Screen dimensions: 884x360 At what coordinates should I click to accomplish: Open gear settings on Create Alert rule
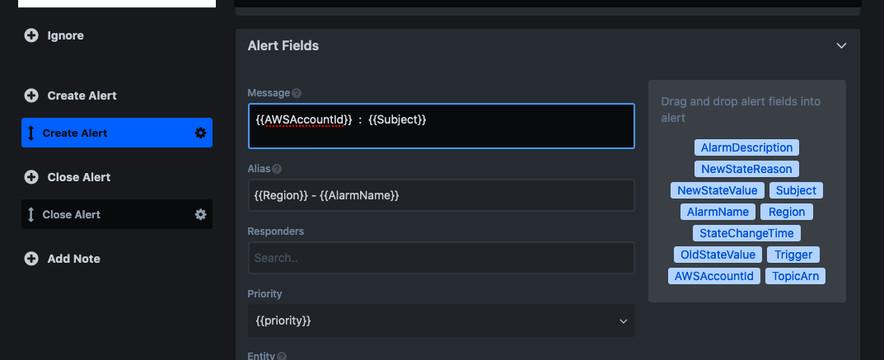(x=200, y=133)
